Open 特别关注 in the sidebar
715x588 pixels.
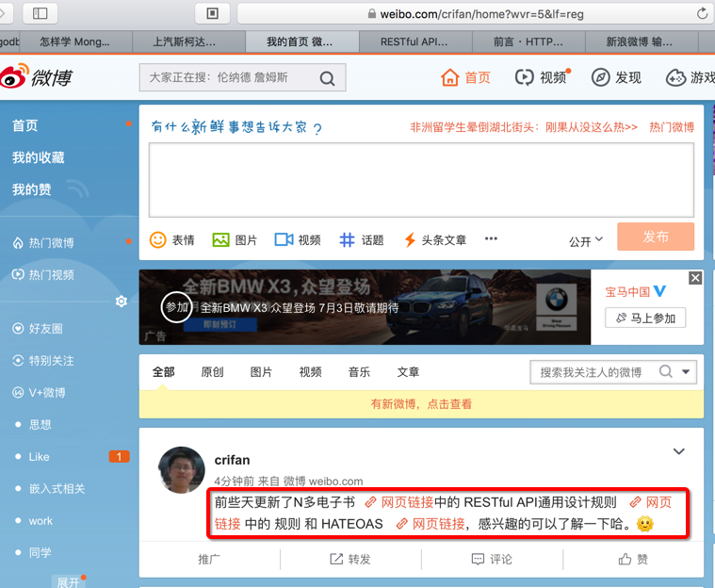(43, 360)
